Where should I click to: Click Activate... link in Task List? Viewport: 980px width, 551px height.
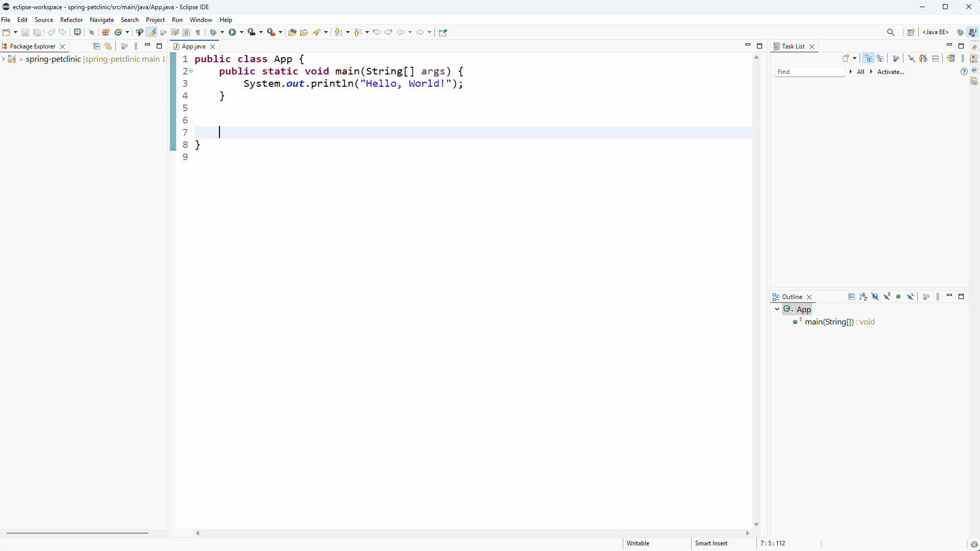point(890,72)
